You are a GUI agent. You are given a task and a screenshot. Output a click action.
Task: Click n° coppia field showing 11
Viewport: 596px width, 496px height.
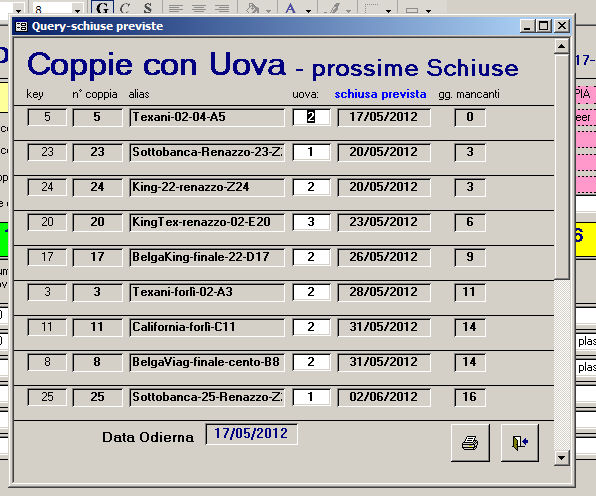(98, 327)
